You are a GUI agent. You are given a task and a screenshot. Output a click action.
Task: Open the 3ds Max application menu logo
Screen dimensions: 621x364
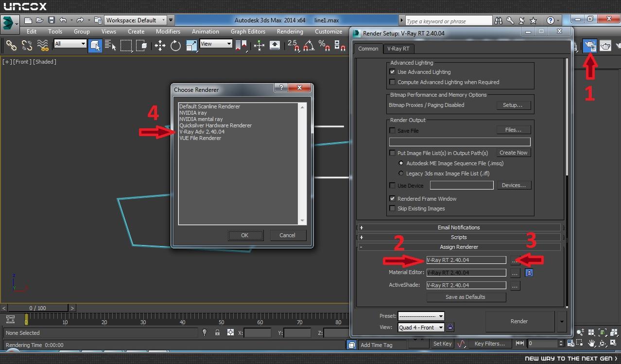[9, 23]
